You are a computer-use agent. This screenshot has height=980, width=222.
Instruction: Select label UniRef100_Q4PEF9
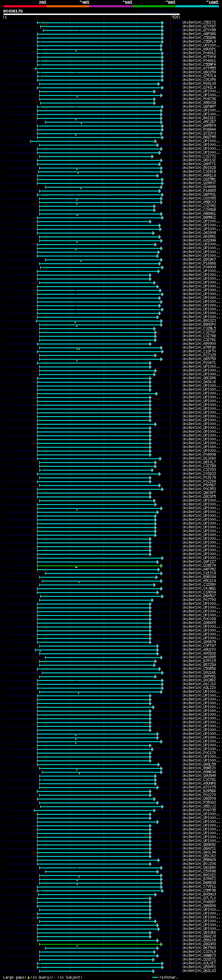199,125
